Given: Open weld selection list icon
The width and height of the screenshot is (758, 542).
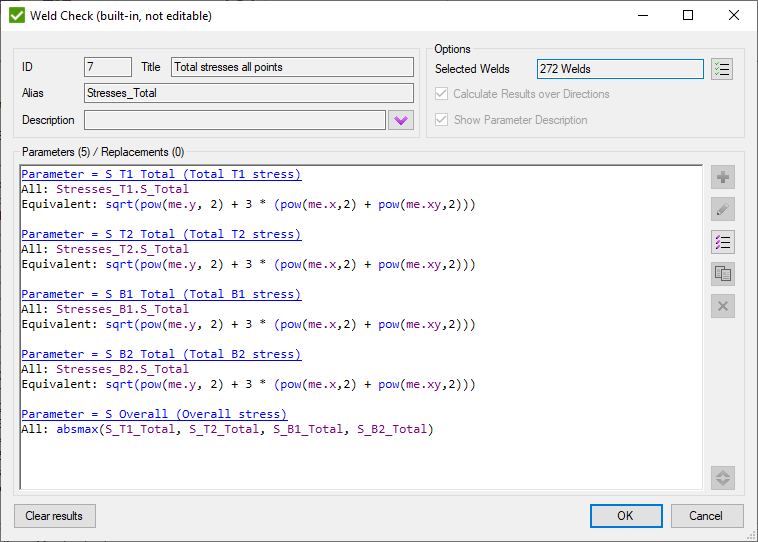Looking at the screenshot, I should tap(722, 69).
